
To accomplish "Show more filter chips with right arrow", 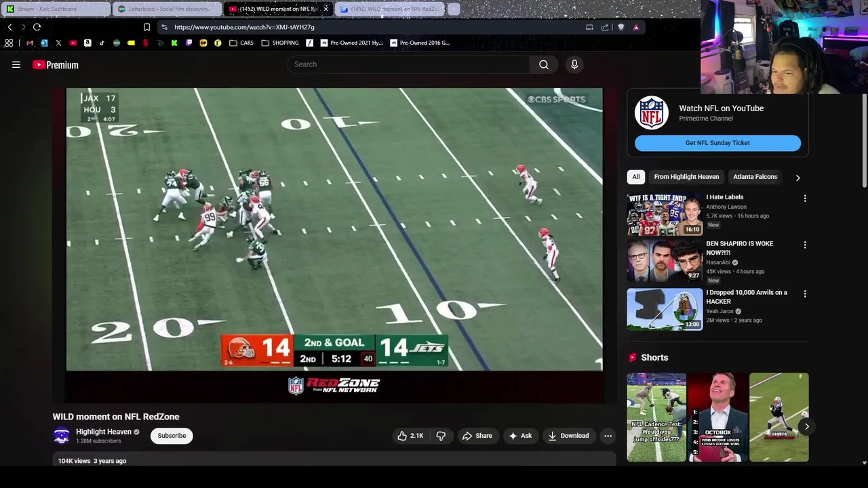I will [x=797, y=178].
